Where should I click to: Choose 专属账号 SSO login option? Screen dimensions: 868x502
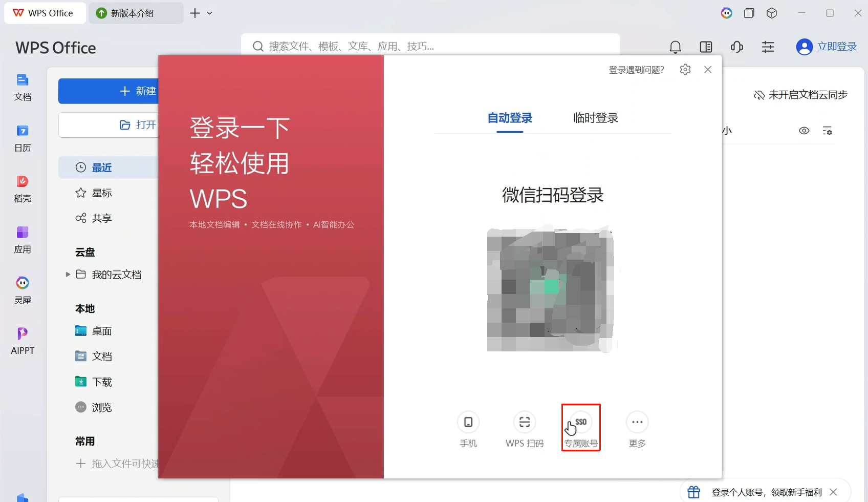[581, 430]
